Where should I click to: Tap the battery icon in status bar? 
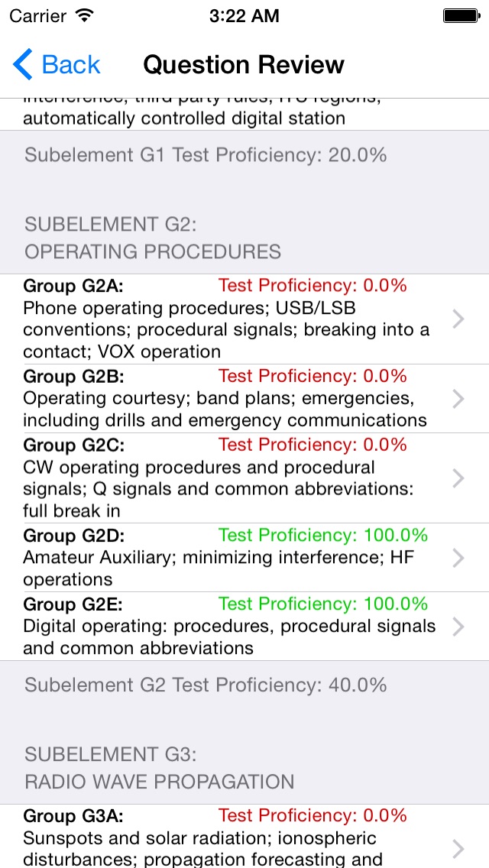(x=461, y=15)
